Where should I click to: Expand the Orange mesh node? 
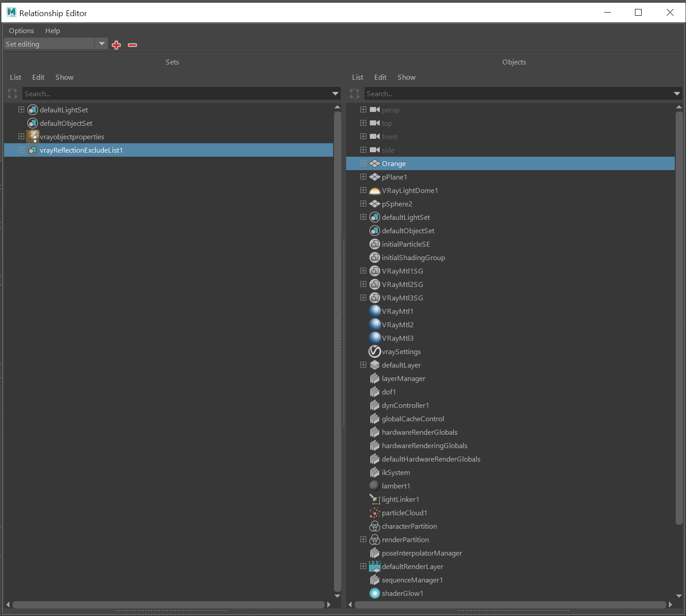click(x=363, y=163)
